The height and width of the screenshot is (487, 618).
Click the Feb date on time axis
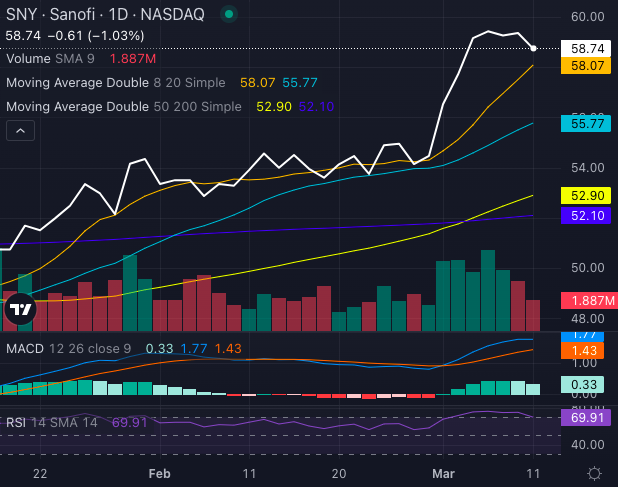[159, 472]
